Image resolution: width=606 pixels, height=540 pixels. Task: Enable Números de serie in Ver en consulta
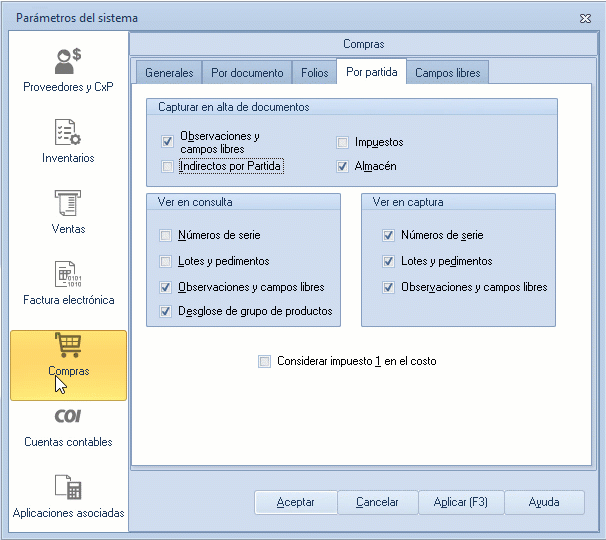click(x=166, y=236)
